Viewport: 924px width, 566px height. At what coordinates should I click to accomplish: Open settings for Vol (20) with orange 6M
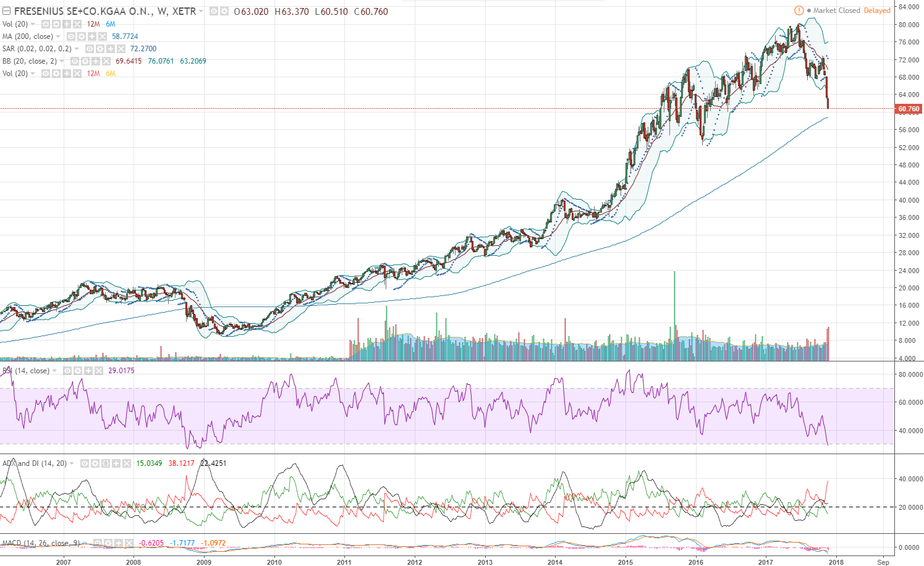[56, 74]
